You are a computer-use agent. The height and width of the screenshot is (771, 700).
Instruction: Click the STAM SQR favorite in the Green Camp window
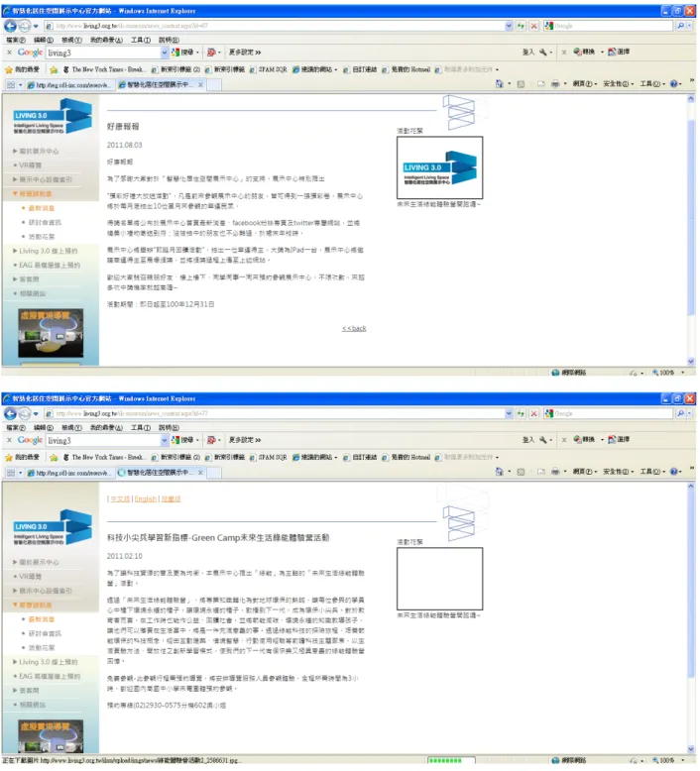[269, 457]
